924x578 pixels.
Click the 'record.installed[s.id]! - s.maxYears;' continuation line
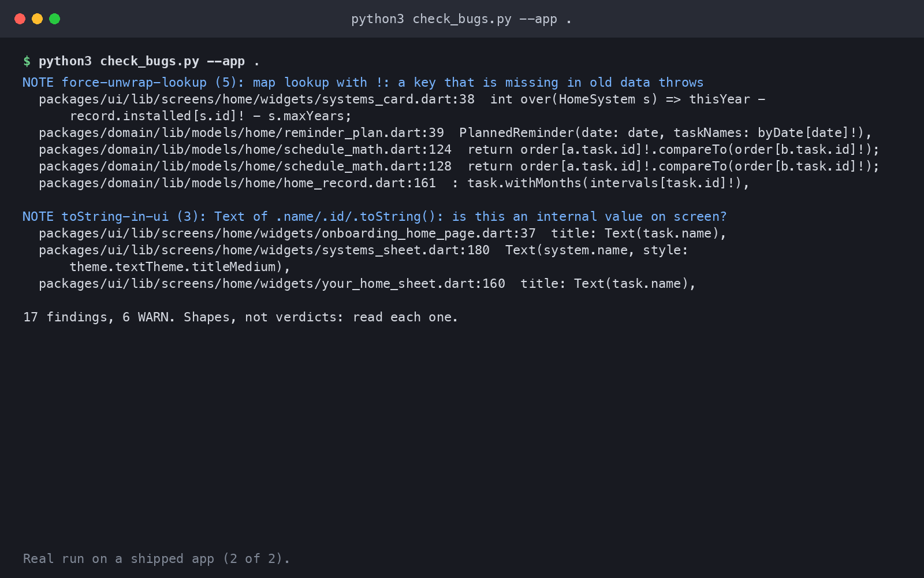coord(210,116)
